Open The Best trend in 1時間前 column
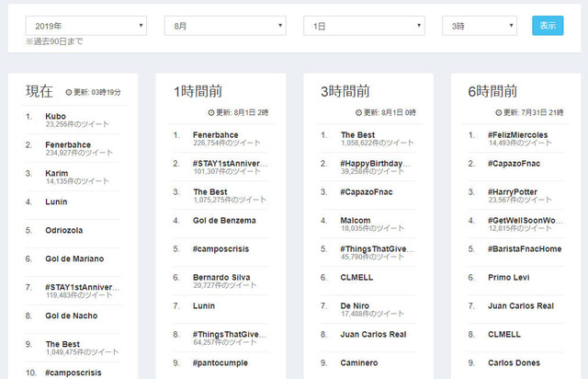This screenshot has width=588, height=379. coord(210,192)
